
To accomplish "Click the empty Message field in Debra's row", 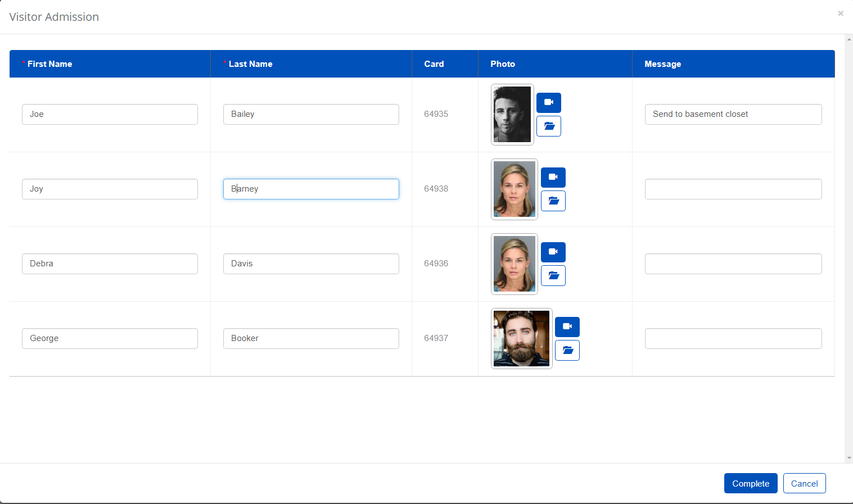I will click(x=733, y=264).
